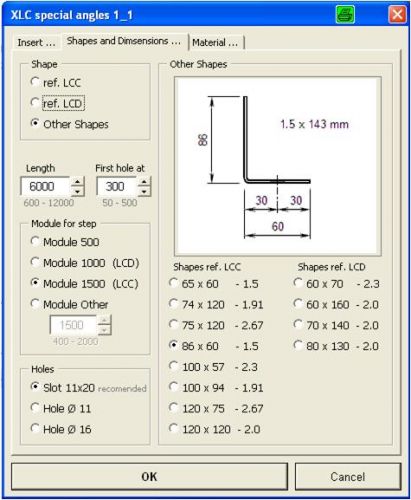Click the green printer icon in title bar
The height and width of the screenshot is (500, 411).
345,15
